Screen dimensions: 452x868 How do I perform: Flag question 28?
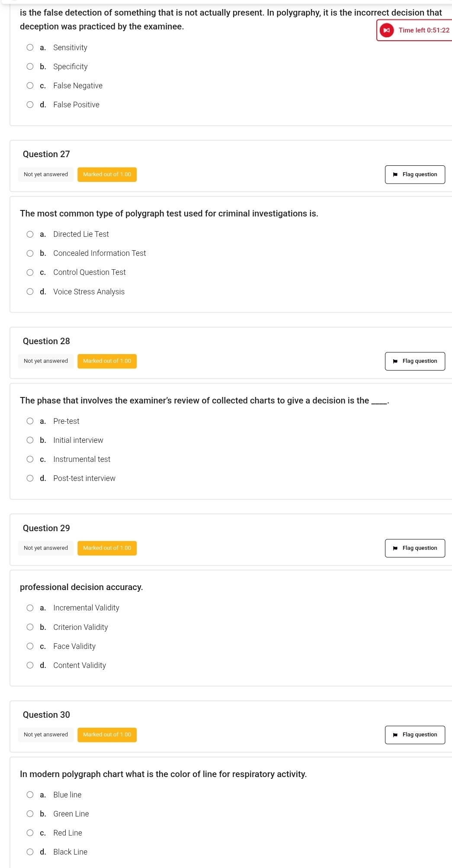point(415,361)
